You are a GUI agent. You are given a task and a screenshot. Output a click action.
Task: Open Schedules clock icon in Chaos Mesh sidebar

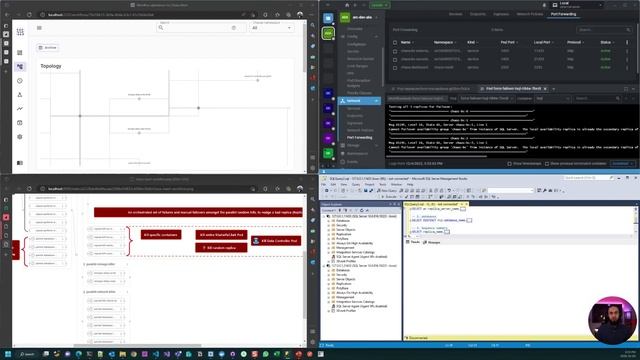coord(20,81)
